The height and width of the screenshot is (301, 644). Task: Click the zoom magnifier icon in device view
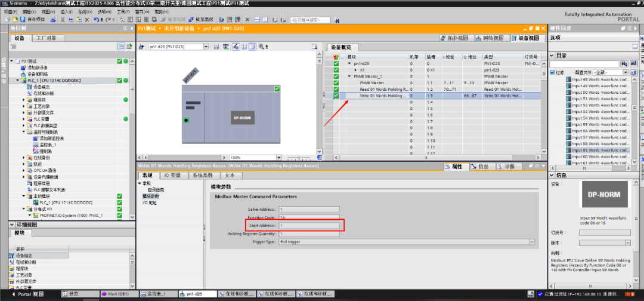(x=260, y=47)
